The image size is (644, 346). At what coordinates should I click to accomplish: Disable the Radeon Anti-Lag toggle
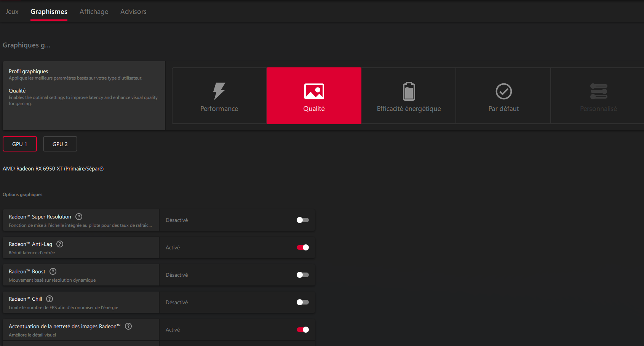pos(303,247)
